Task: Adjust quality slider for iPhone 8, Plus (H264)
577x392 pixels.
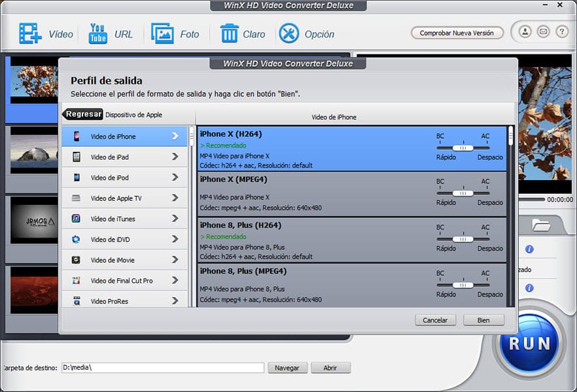Action: [463, 239]
